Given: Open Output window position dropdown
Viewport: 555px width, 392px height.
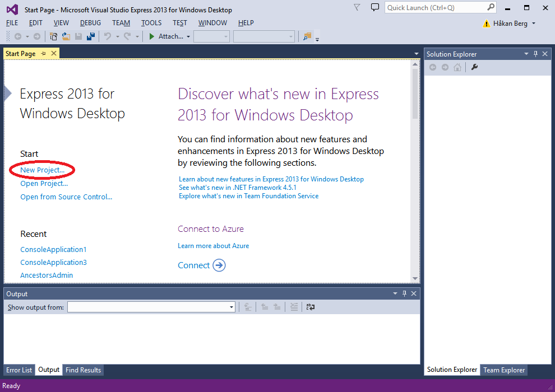Looking at the screenshot, I should (x=395, y=293).
